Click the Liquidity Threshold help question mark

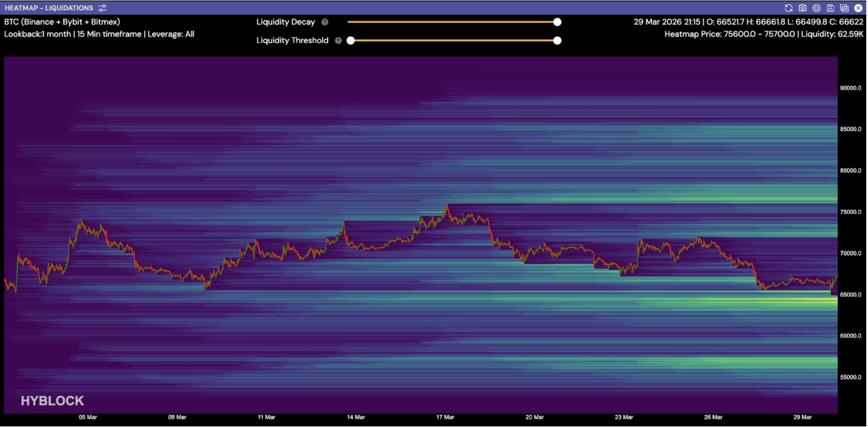pos(338,40)
